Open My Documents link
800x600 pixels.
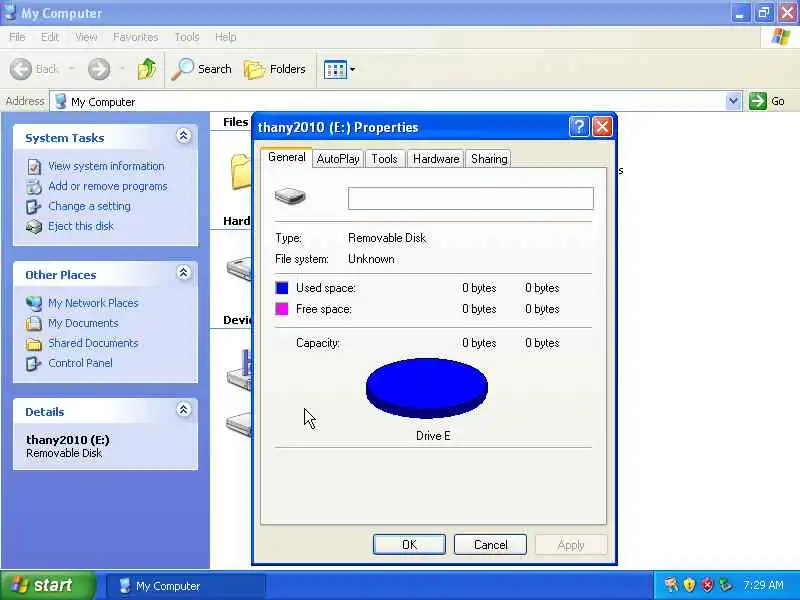point(83,323)
